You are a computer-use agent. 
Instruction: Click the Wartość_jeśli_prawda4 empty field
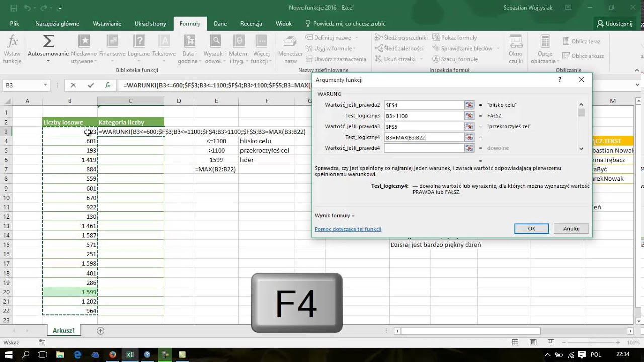click(424, 148)
